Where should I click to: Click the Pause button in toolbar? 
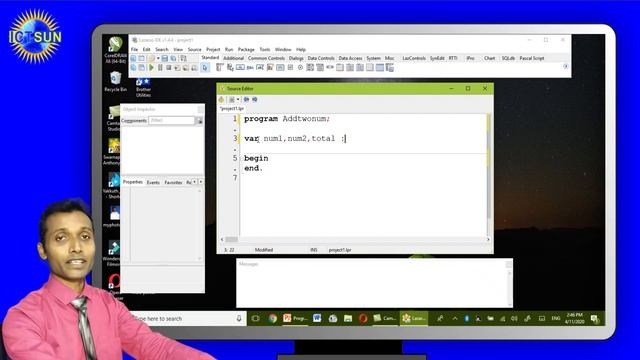point(160,68)
